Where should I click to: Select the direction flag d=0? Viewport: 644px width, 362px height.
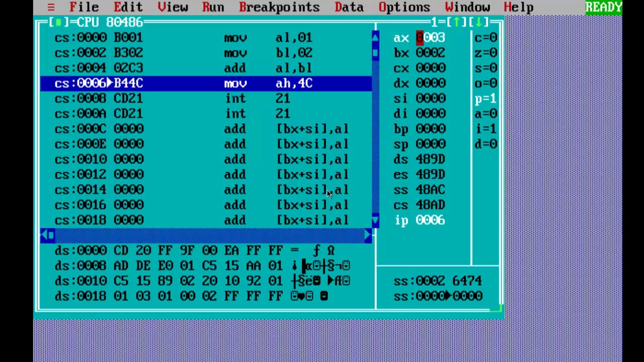(x=486, y=144)
